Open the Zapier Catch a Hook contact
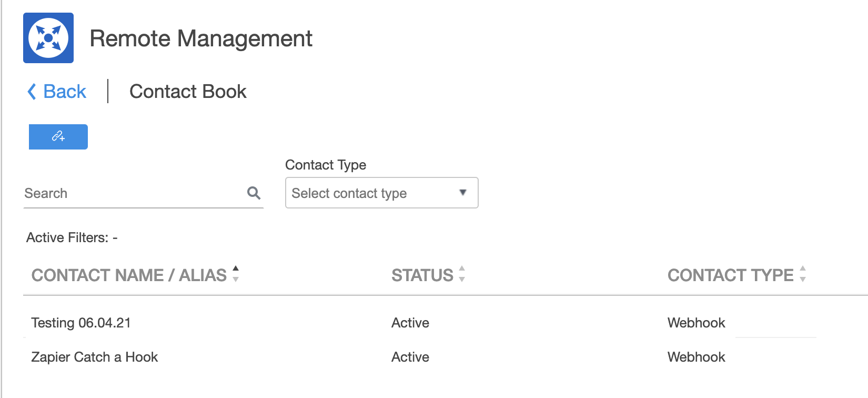Image resolution: width=868 pixels, height=398 pixels. 95,357
